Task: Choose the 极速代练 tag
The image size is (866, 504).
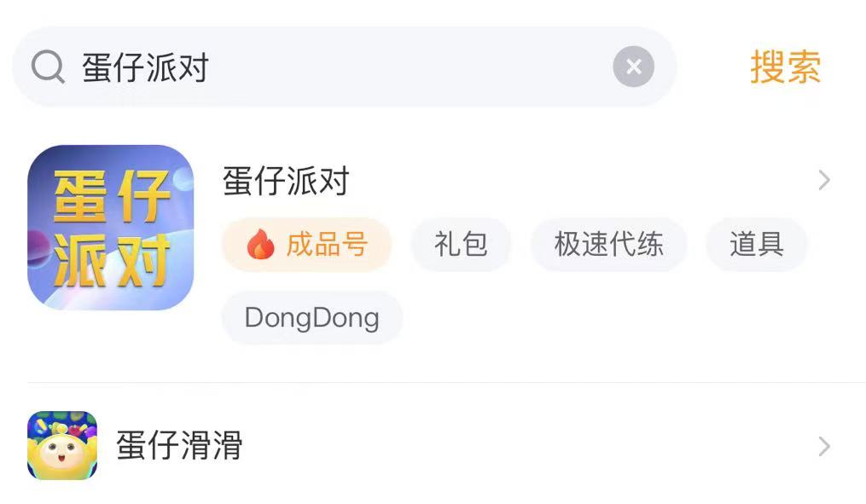Action: (608, 245)
